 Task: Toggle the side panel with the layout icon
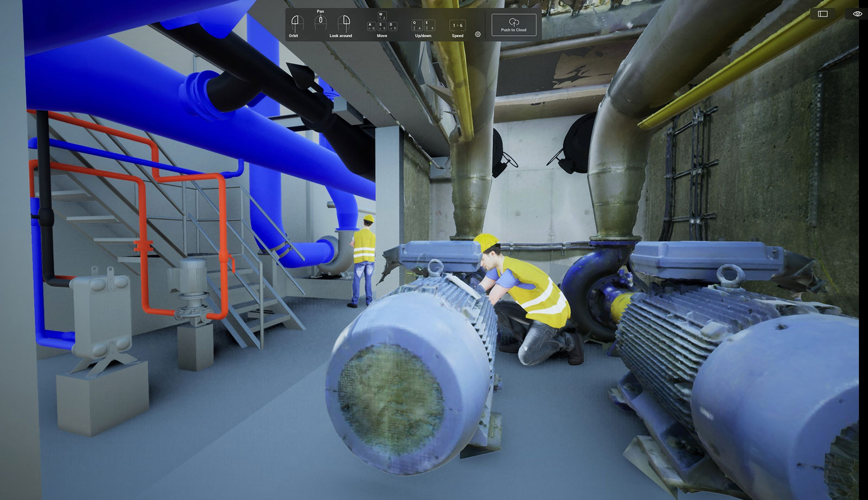point(822,12)
